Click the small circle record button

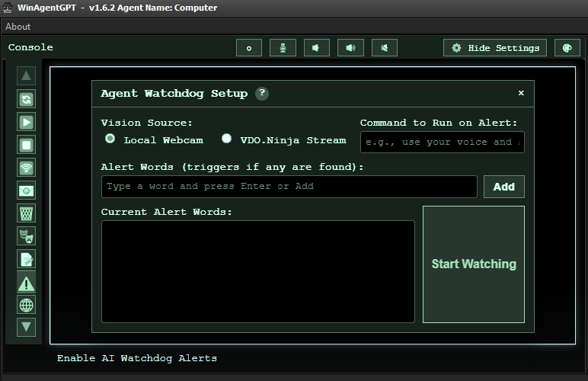tap(249, 47)
